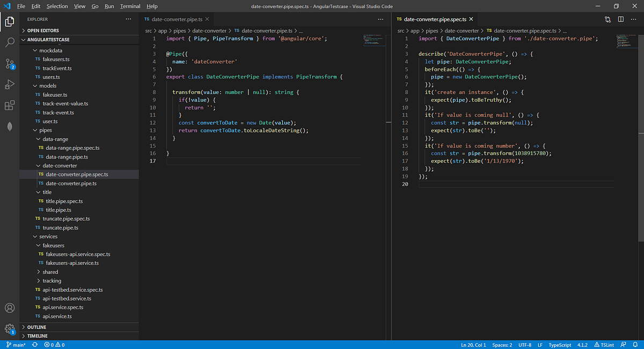Viewport: 644px width, 349px height.
Task: Open the Accounts menu icon
Action: pyautogui.click(x=10, y=308)
